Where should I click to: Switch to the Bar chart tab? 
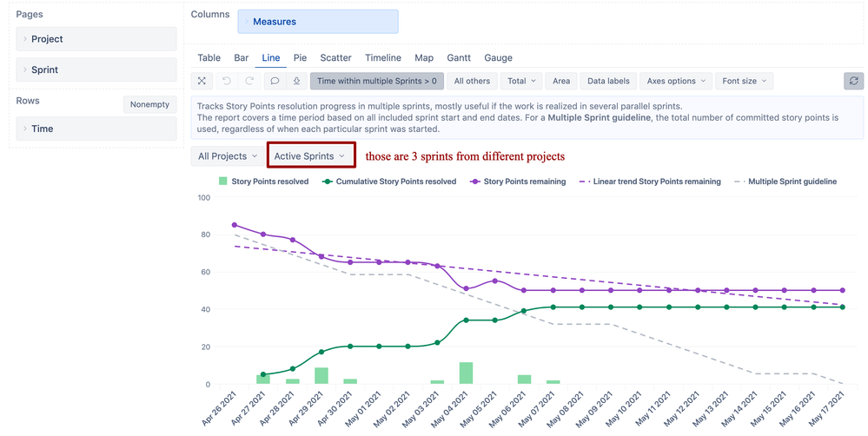[x=241, y=57]
